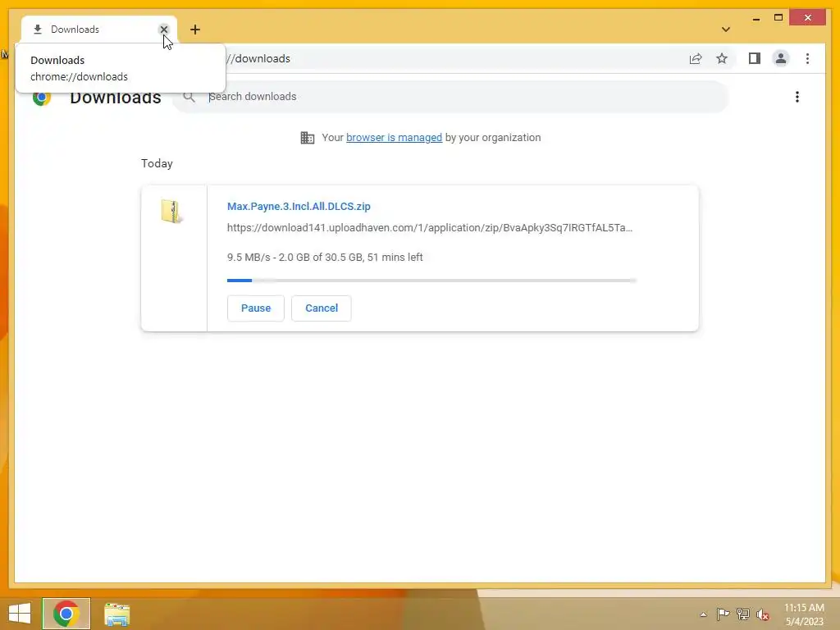Minimize the Chrome window
The image size is (840, 630).
point(756,18)
